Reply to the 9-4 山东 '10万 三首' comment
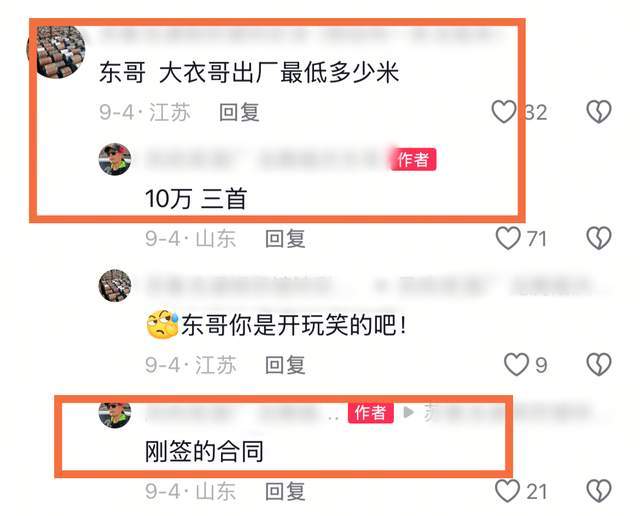Screen dimensions: 640x516 click(285, 238)
